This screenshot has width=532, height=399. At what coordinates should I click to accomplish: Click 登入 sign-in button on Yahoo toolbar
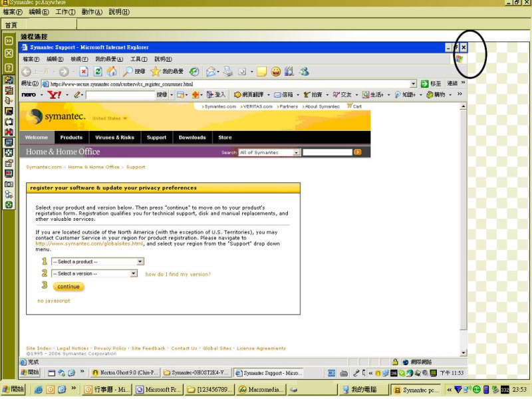coord(216,94)
